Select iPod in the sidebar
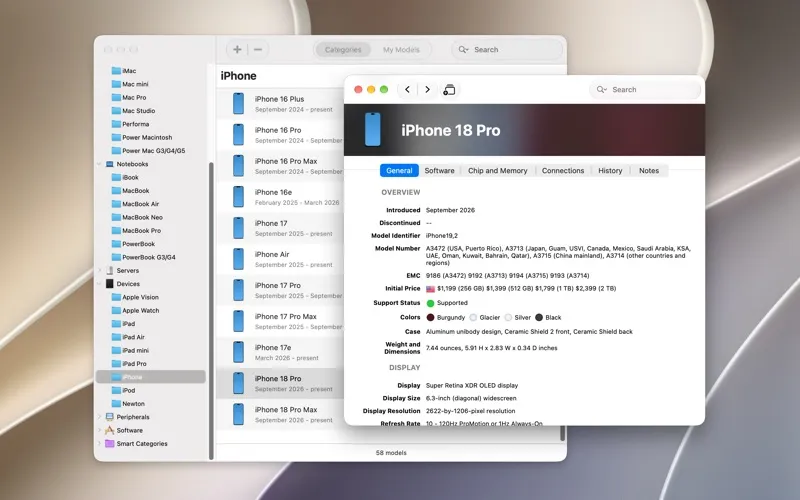The height and width of the screenshot is (500, 800). click(x=123, y=390)
